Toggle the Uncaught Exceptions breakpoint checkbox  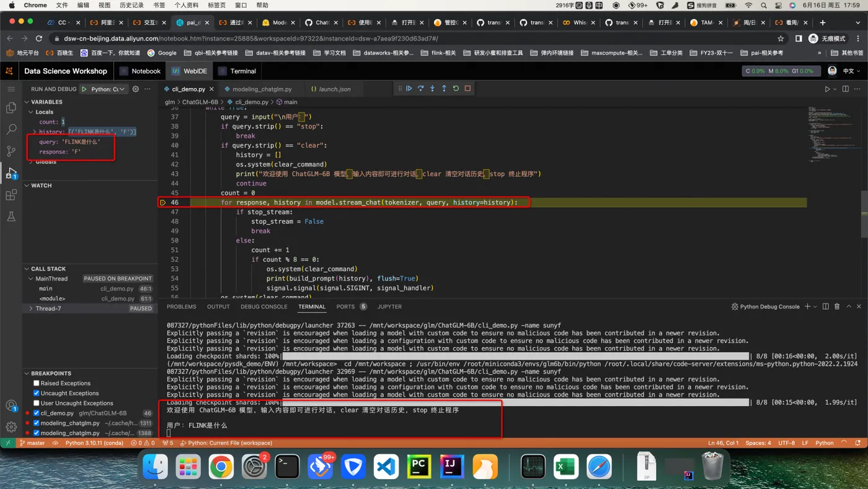pos(37,393)
